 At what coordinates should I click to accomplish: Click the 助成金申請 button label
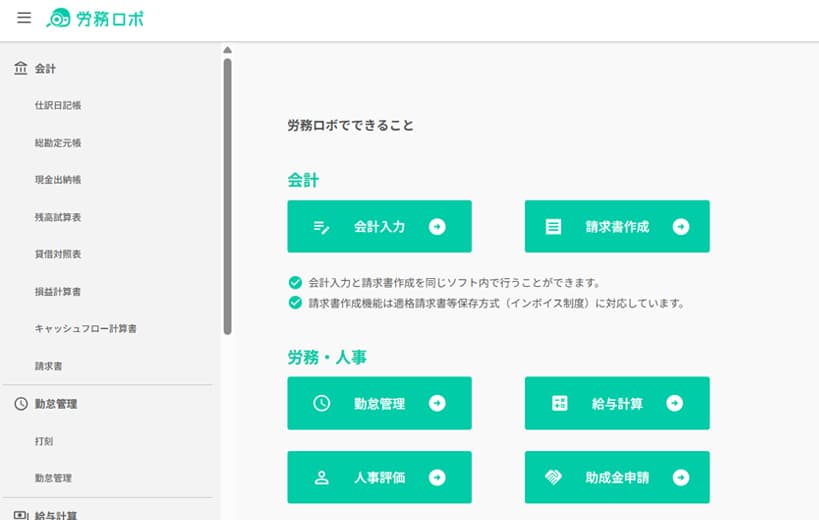(x=617, y=478)
